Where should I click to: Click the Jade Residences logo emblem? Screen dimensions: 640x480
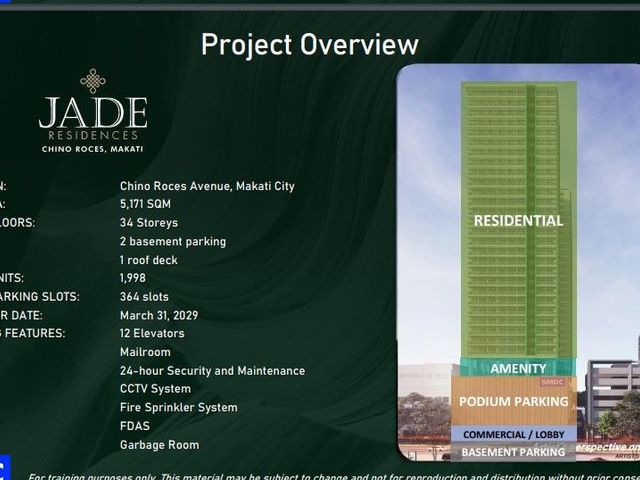(x=93, y=81)
